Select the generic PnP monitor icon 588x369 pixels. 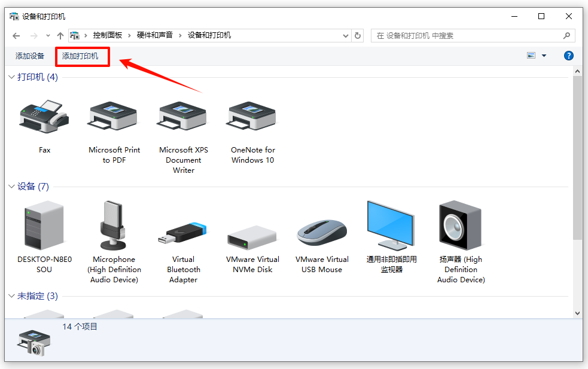[x=391, y=226]
